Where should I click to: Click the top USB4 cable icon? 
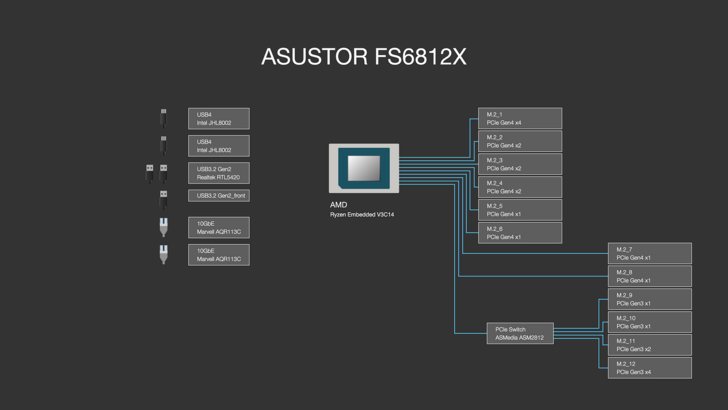(163, 118)
